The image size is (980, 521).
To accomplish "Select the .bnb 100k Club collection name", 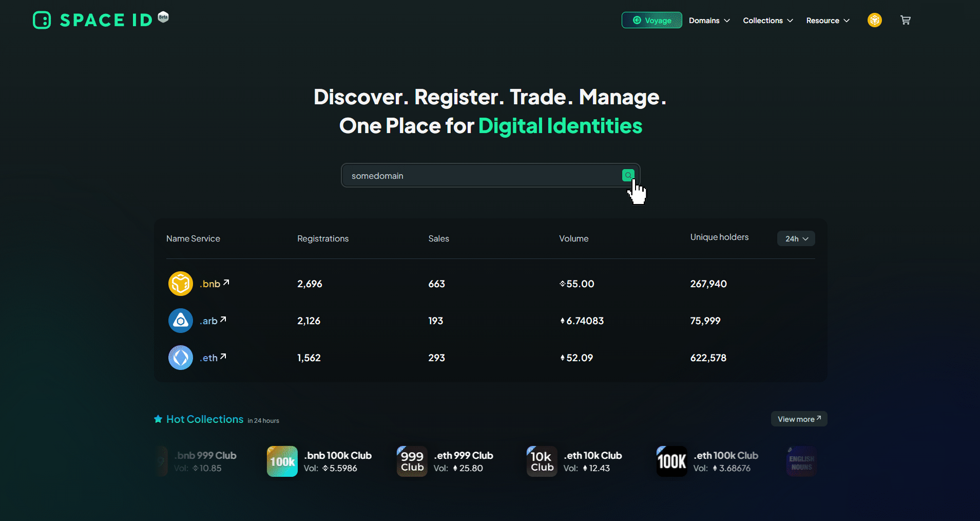I will coord(338,455).
